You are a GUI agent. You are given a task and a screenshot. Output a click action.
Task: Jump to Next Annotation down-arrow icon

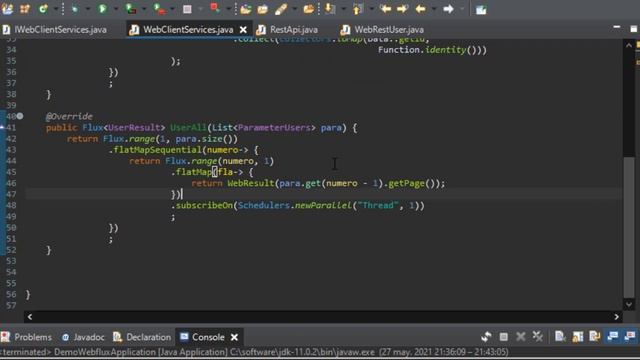point(329,9)
